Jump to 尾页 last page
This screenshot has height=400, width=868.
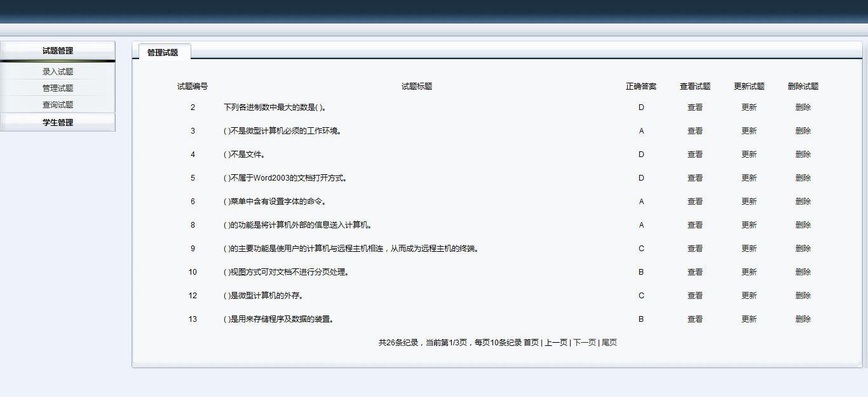point(607,342)
